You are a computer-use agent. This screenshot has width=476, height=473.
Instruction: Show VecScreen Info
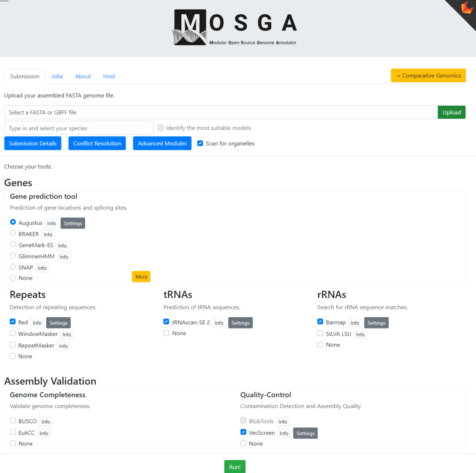(284, 433)
